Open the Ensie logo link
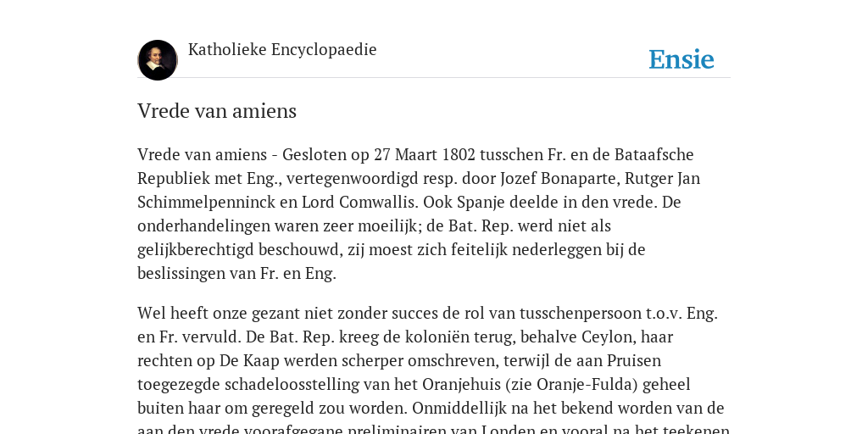The height and width of the screenshot is (434, 868). (682, 59)
